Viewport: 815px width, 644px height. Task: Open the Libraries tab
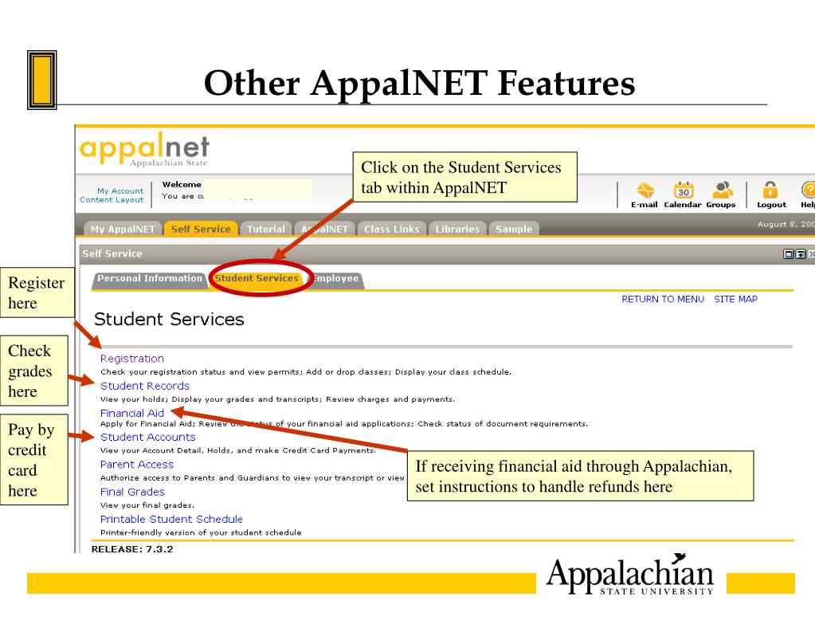(x=457, y=229)
